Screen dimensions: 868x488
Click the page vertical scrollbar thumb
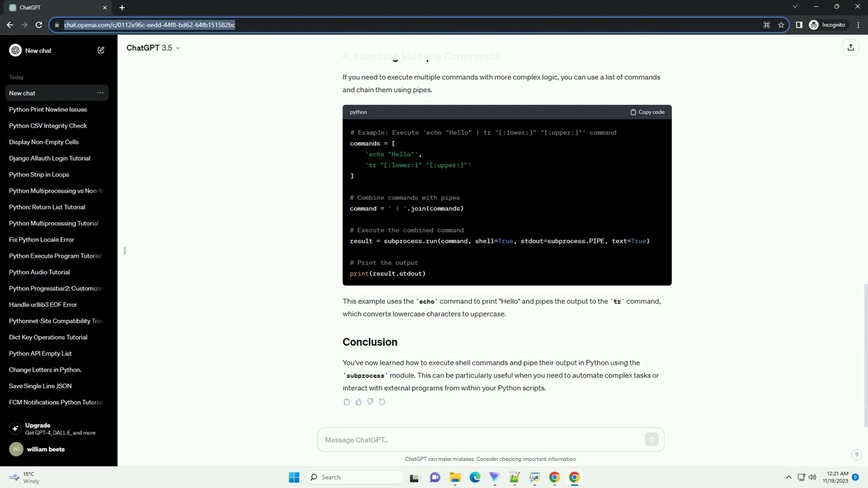click(865, 355)
